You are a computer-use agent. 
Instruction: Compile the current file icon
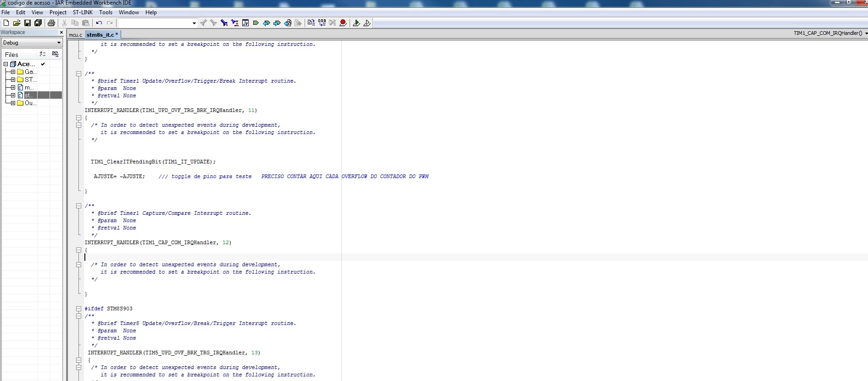pyautogui.click(x=311, y=23)
